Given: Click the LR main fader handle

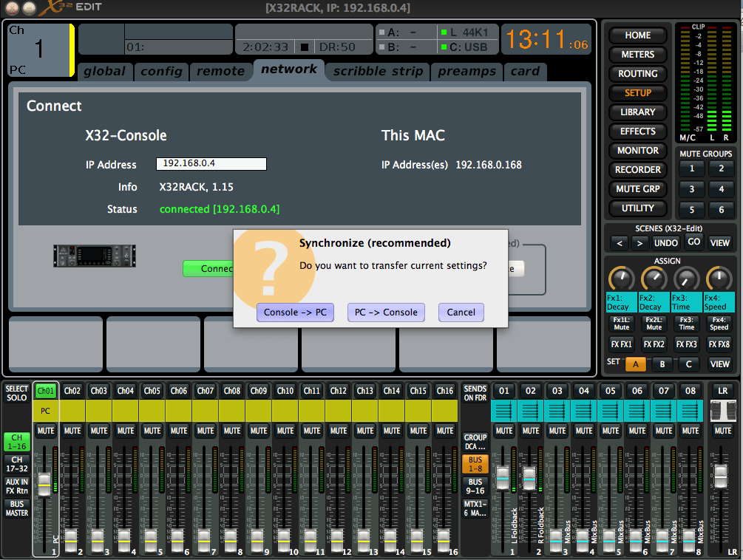Looking at the screenshot, I should tap(720, 477).
